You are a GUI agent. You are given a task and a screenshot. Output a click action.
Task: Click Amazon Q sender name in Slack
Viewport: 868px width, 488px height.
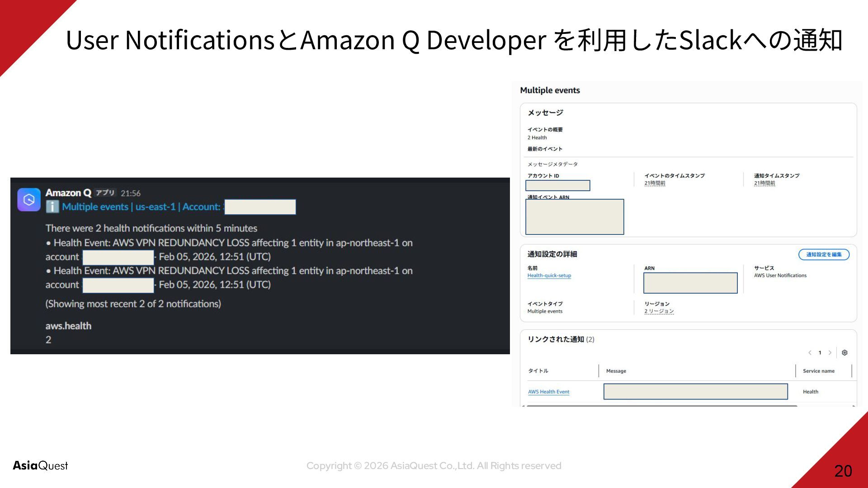[68, 193]
